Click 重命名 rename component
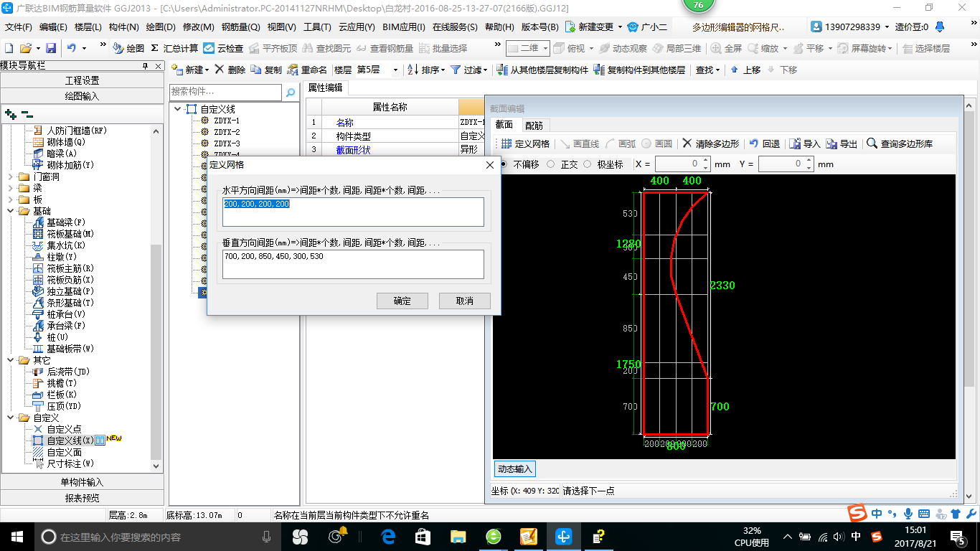This screenshot has width=980, height=551. click(307, 70)
